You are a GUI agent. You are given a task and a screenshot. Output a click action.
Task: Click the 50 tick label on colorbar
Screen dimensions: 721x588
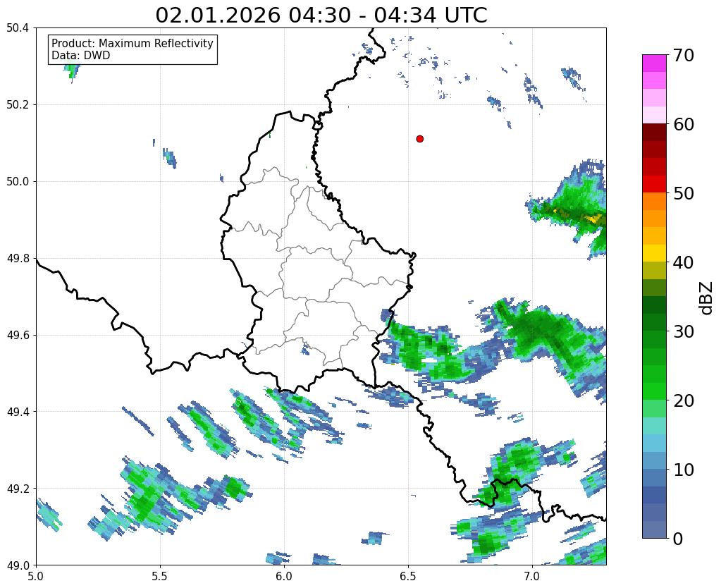point(682,192)
